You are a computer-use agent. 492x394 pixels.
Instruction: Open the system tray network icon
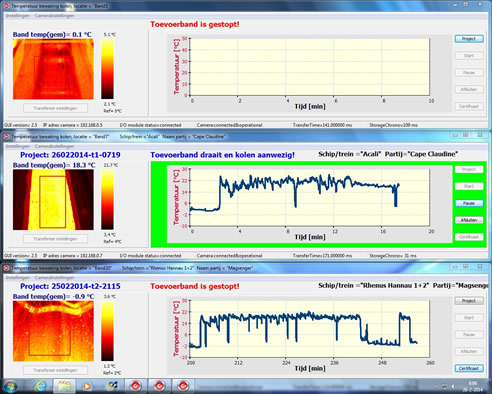coord(445,386)
